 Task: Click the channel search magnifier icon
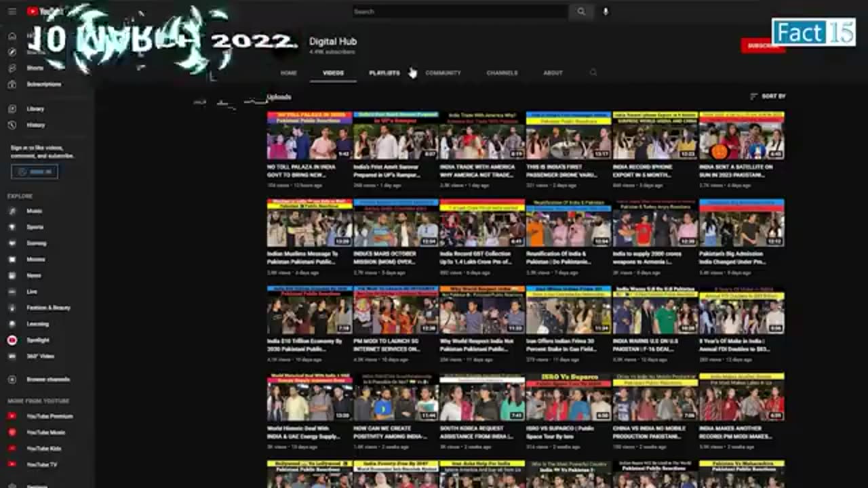point(593,73)
